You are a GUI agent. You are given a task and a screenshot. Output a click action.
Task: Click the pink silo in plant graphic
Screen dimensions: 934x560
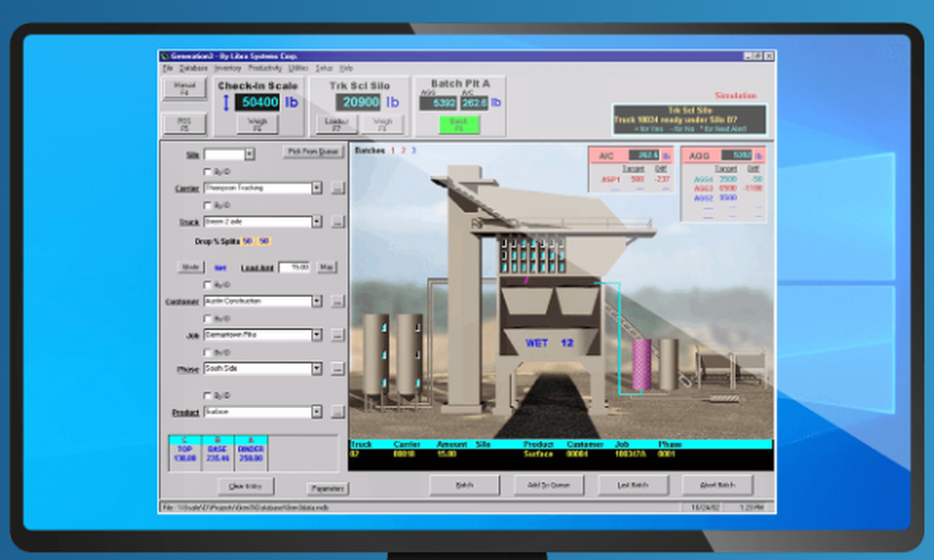coord(642,364)
